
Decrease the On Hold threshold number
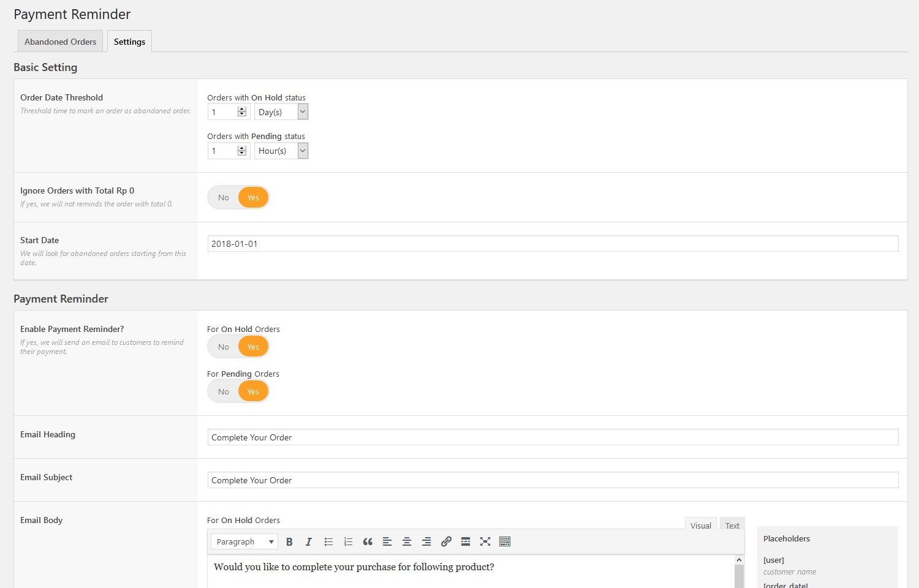click(x=242, y=115)
